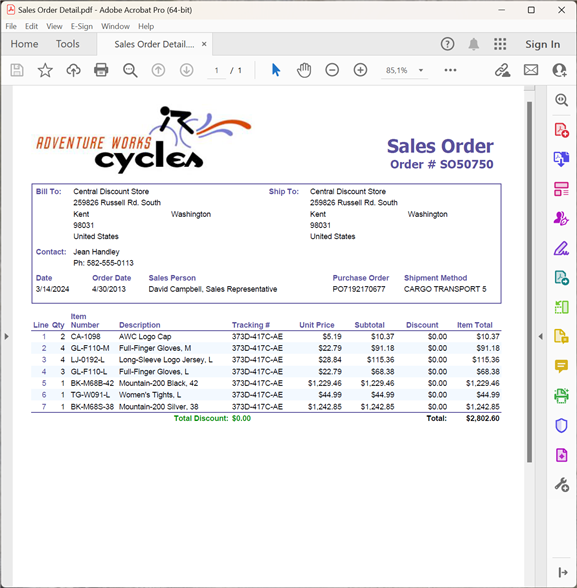Open Fill & Sign pen tool

coord(561,248)
